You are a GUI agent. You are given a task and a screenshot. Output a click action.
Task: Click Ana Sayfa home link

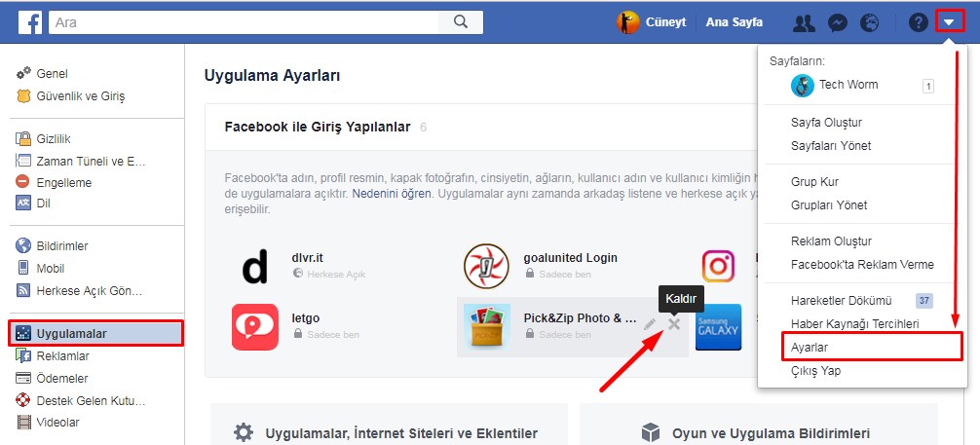(x=734, y=22)
